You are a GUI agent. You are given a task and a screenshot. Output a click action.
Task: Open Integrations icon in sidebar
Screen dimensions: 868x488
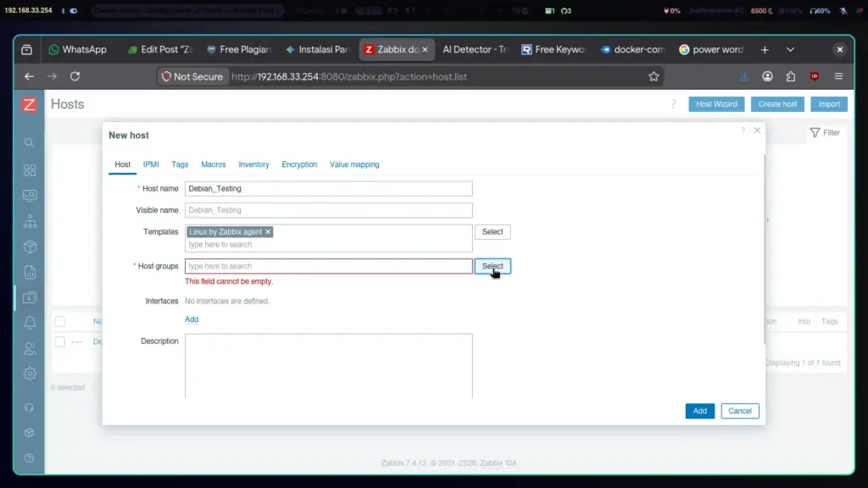pos(30,433)
